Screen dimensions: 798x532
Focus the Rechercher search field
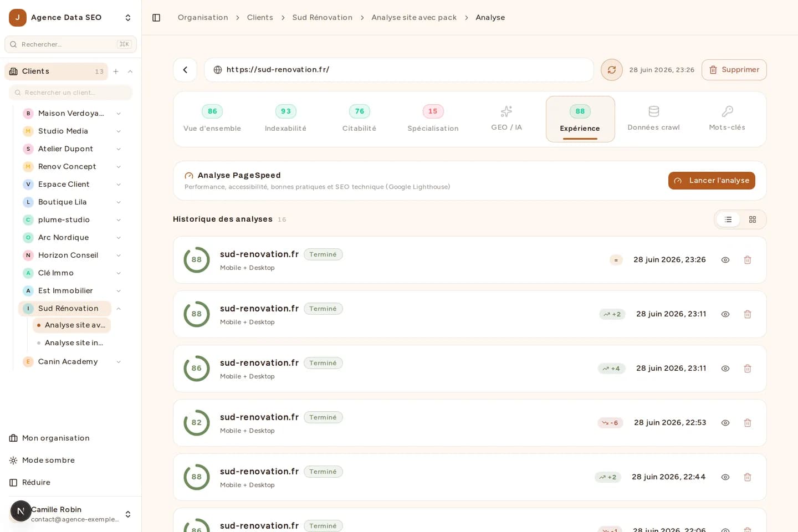pyautogui.click(x=70, y=44)
